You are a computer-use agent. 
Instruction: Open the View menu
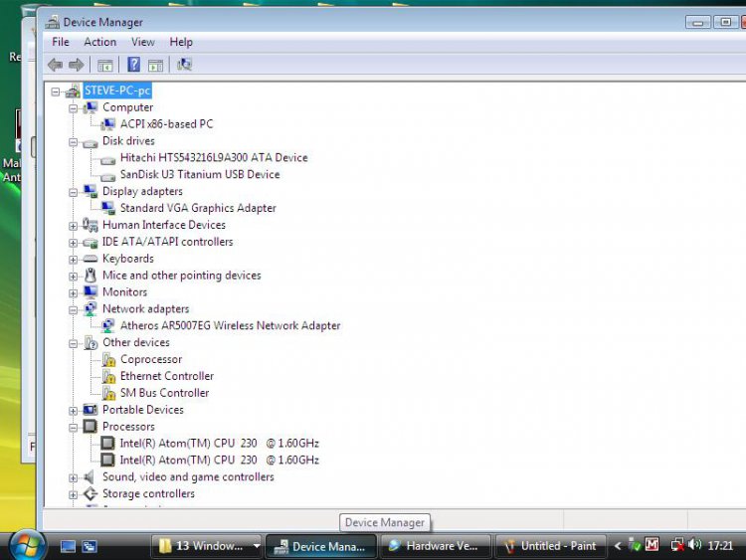coord(142,42)
